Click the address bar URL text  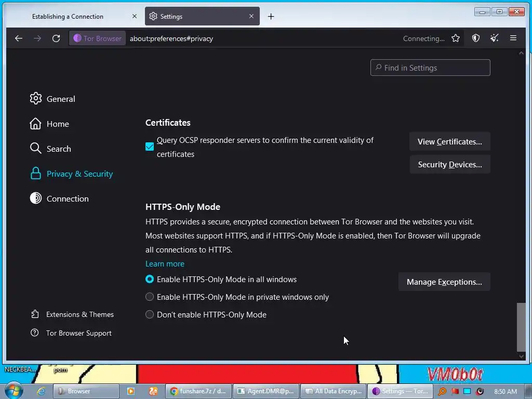(171, 38)
